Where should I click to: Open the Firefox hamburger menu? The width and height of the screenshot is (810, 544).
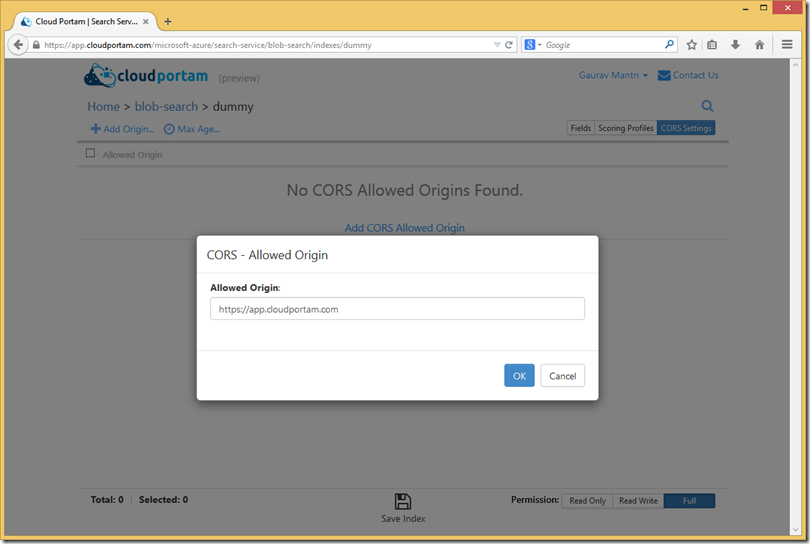click(787, 45)
